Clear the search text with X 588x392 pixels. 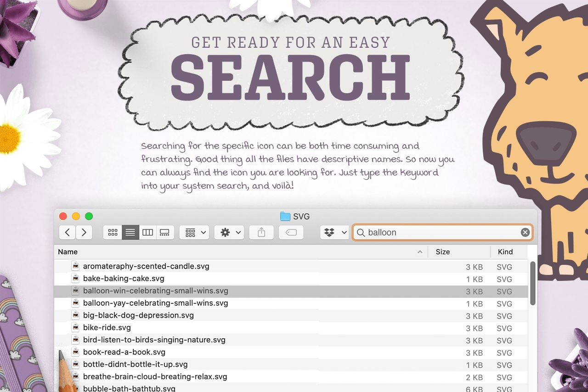[525, 233]
